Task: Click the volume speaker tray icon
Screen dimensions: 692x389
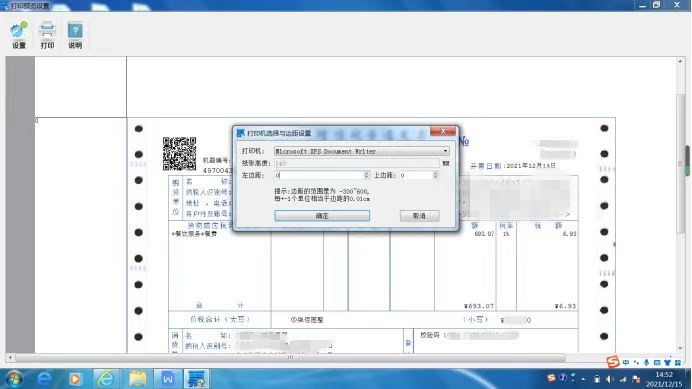Action: pos(609,379)
